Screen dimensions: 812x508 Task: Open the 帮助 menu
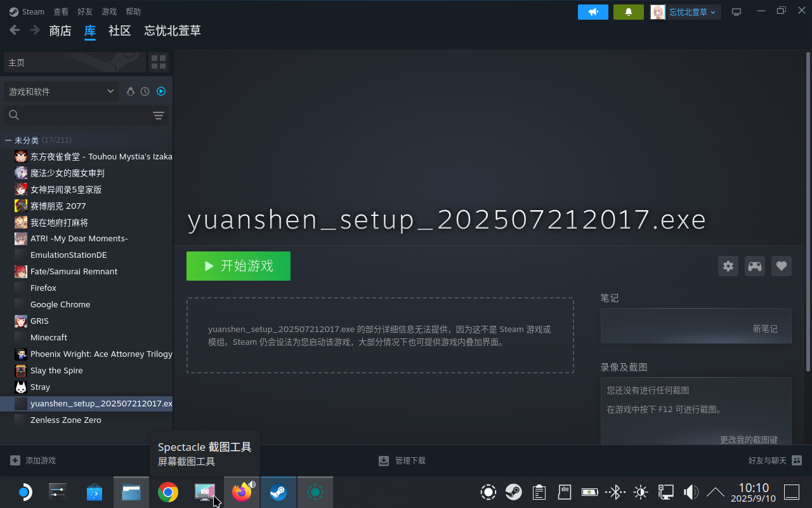pos(133,11)
